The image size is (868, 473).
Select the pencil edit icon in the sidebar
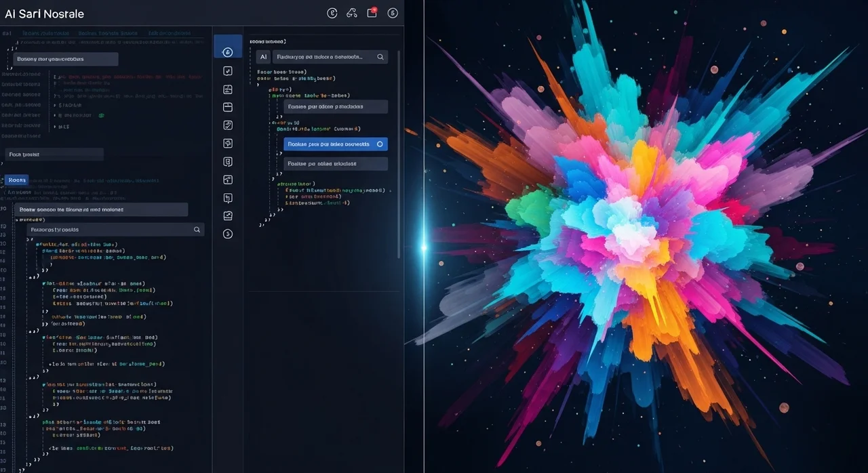228,125
